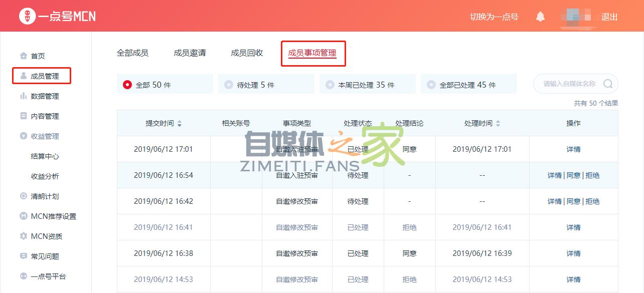Switch to the 成员回收 tab
Image resolution: width=644 pixels, height=293 pixels.
point(247,53)
